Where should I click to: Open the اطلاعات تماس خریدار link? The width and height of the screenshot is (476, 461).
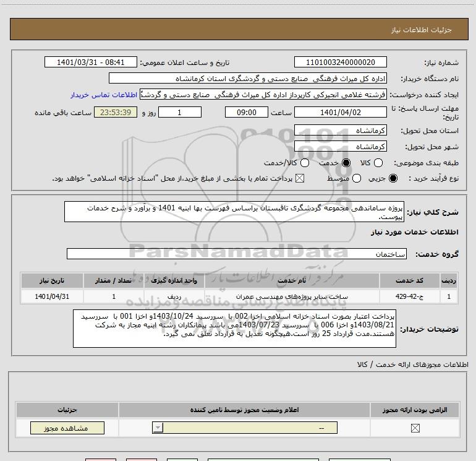pyautogui.click(x=104, y=95)
